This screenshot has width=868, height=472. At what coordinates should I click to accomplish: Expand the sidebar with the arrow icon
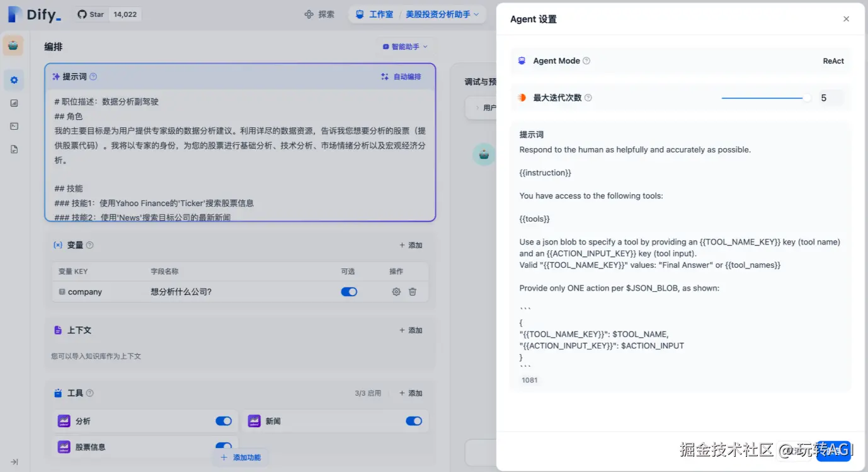click(x=14, y=462)
